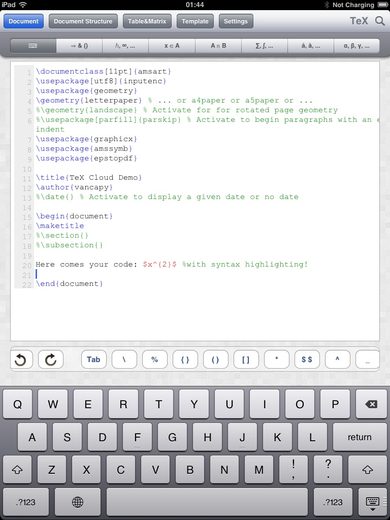Select the sum and integral symbols segment

[x=264, y=46]
